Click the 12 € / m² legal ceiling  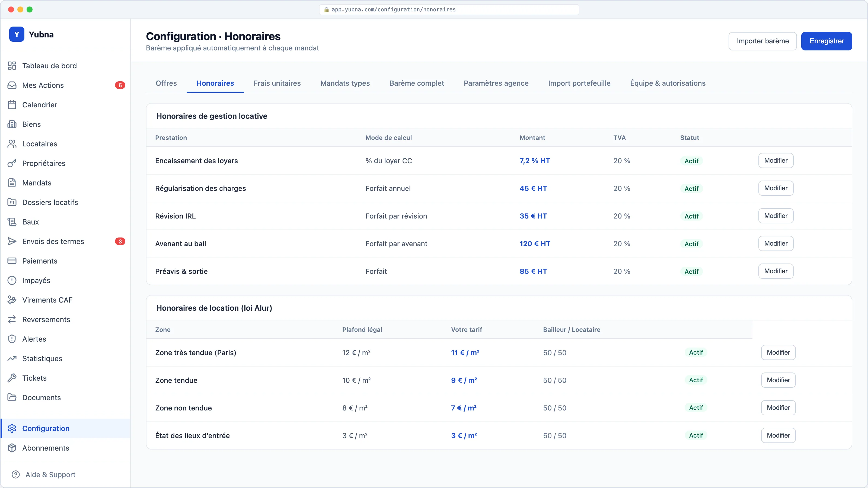[x=356, y=353]
